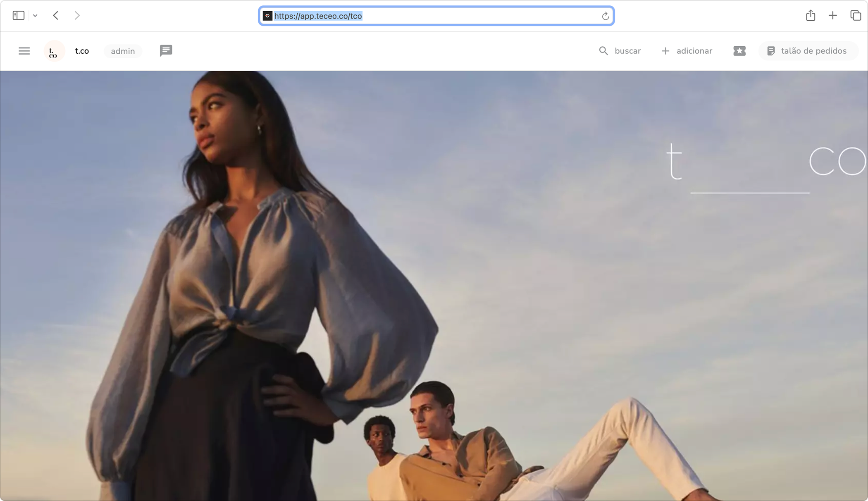
Task: Reload the page with the refresh icon
Action: [605, 16]
